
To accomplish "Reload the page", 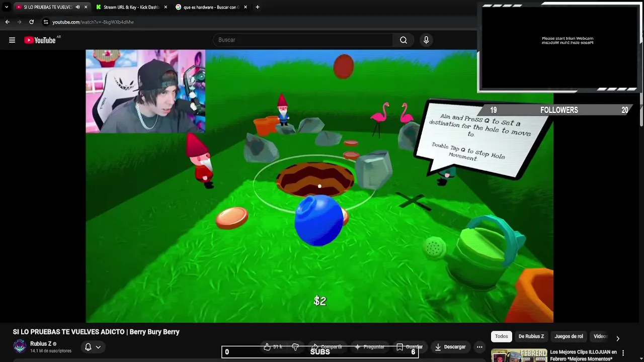I will click(31, 22).
